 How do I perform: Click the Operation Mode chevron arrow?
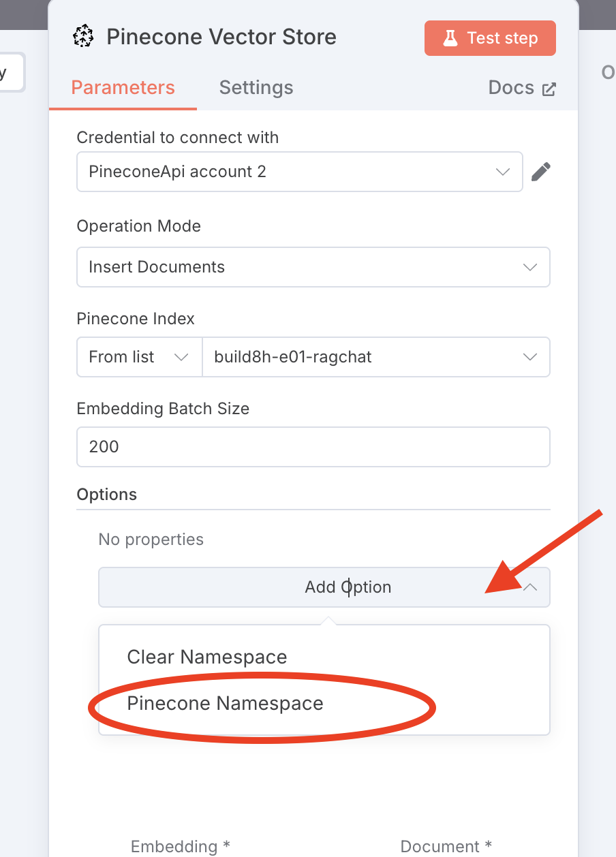coord(530,267)
